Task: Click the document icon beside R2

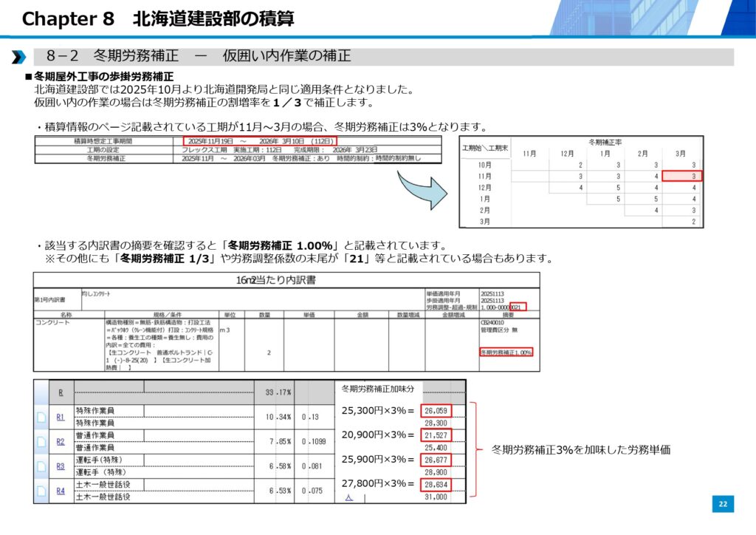Action: [x=42, y=442]
